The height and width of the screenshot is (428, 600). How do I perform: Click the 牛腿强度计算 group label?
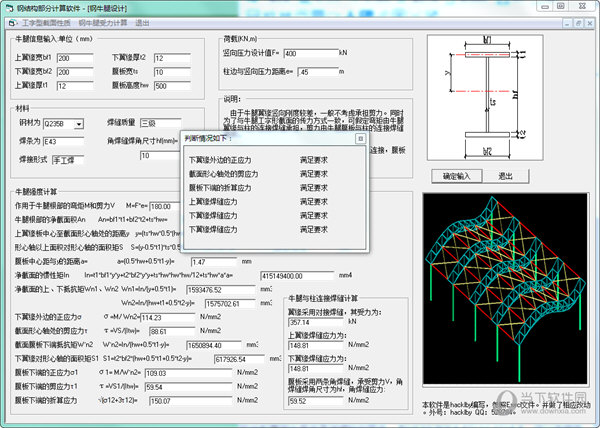36,192
